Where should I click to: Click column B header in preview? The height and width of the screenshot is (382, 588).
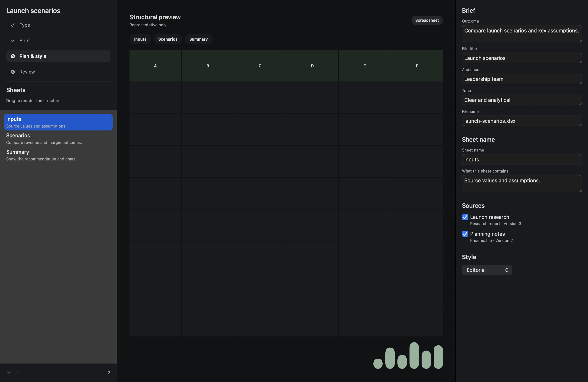point(208,66)
